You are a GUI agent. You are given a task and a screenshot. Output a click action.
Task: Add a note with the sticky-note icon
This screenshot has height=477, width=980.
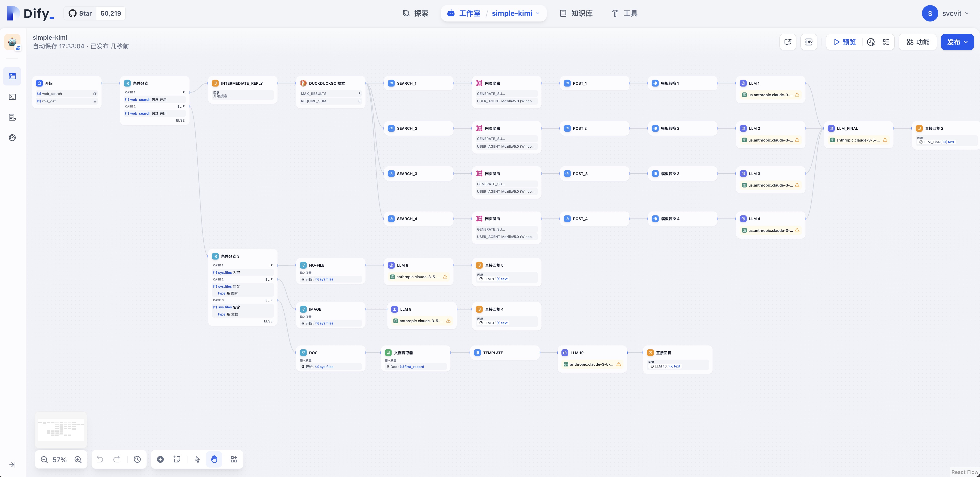[177, 460]
